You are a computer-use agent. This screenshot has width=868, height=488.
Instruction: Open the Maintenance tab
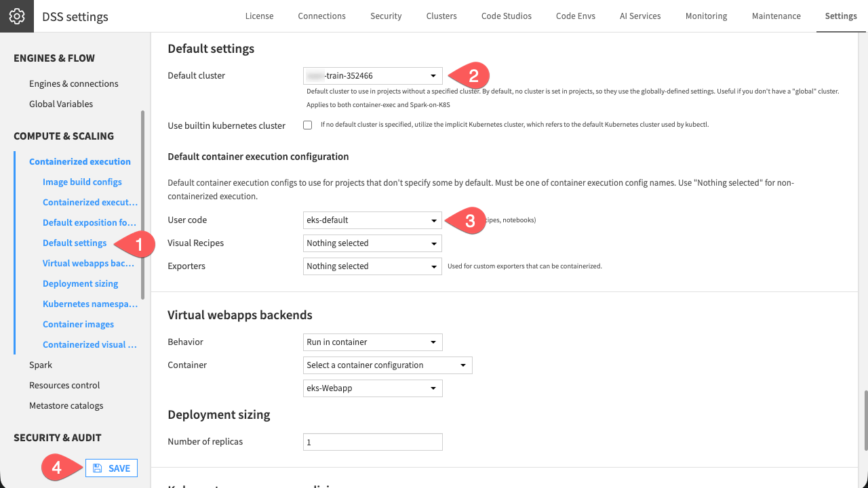(776, 16)
